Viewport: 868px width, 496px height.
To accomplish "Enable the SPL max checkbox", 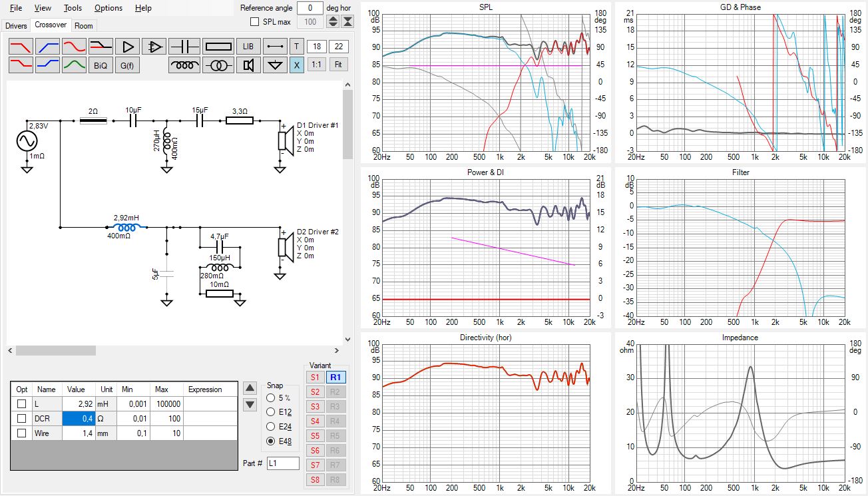I will pos(254,22).
